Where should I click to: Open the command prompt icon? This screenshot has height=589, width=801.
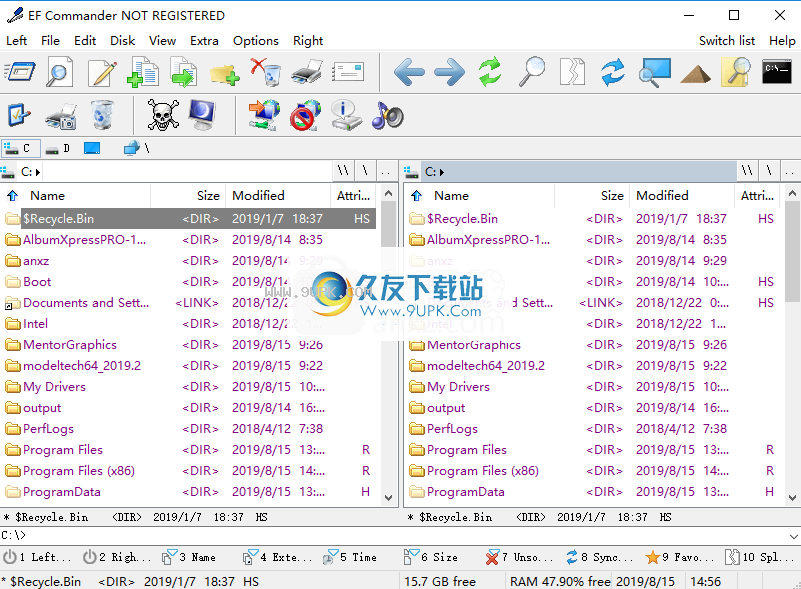pyautogui.click(x=777, y=72)
